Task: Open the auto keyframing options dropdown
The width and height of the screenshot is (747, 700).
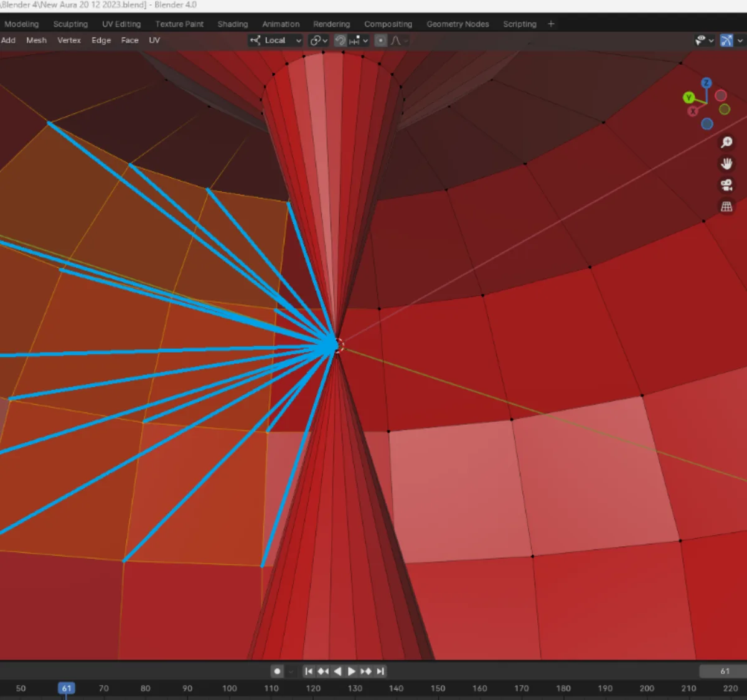Action: click(291, 671)
